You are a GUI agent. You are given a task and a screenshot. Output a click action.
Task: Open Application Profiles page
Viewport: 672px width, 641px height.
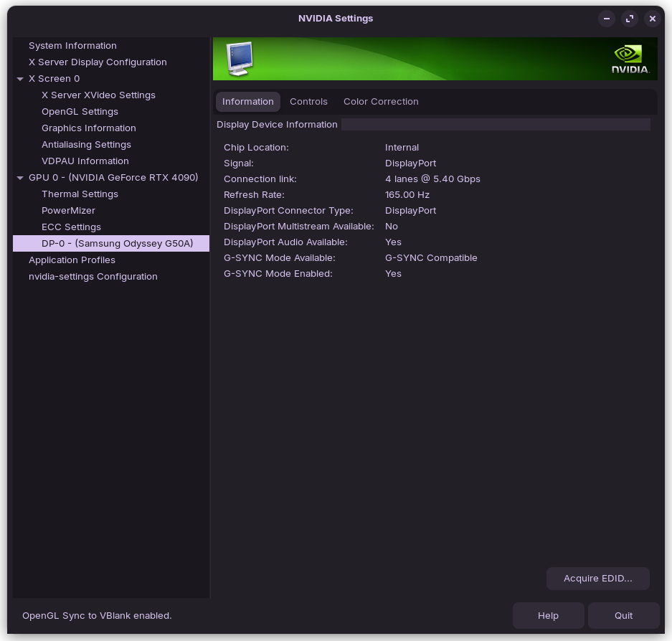[72, 260]
